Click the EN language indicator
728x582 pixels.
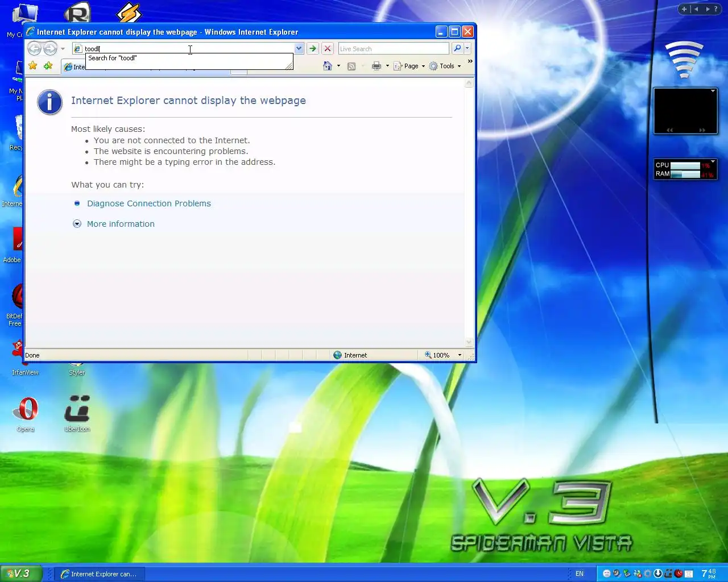click(x=580, y=574)
